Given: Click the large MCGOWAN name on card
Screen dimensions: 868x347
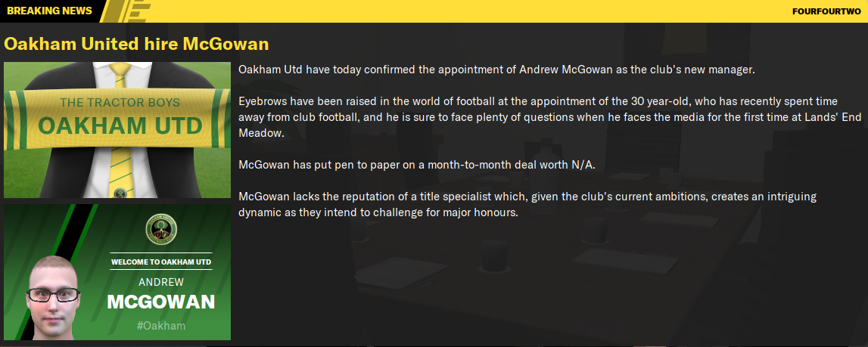Looking at the screenshot, I should 160,302.
